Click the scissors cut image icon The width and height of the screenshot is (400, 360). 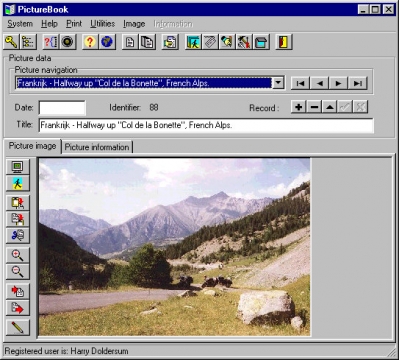[18, 235]
